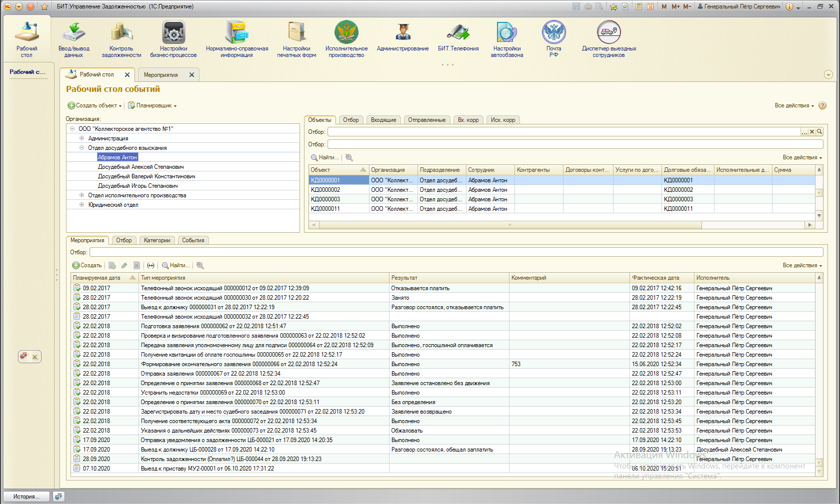Click Создать button in events toolbar
Viewport: 840px width, 504px height.
click(x=87, y=265)
